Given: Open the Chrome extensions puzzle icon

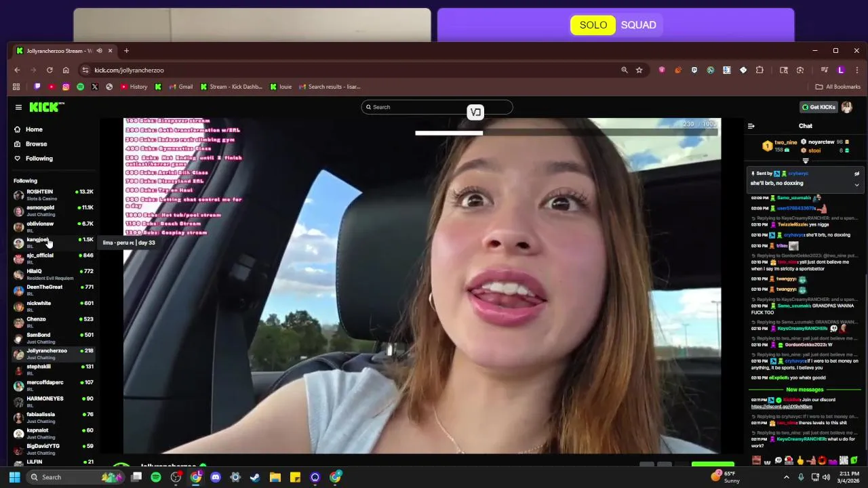Looking at the screenshot, I should coord(759,70).
